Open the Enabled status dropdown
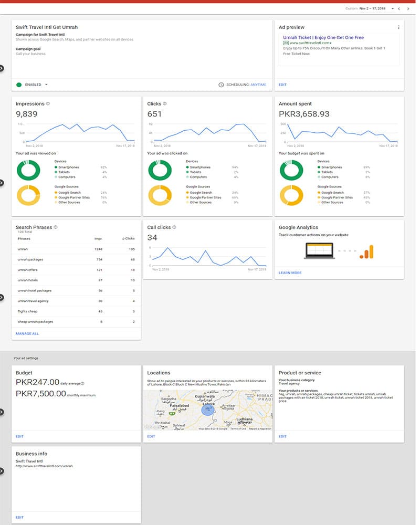 (46, 85)
